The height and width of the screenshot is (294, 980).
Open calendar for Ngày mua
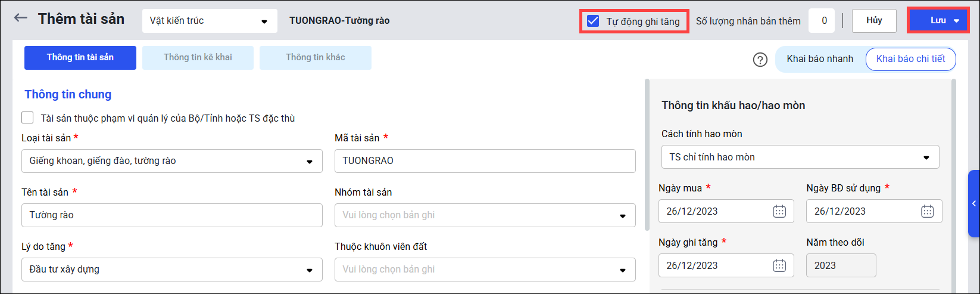click(779, 211)
